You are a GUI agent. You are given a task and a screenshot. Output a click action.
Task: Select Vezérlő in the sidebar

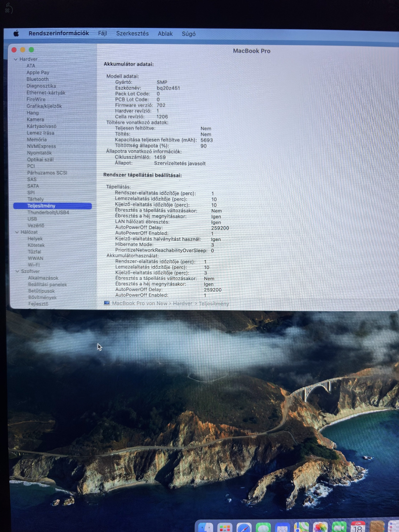(36, 225)
